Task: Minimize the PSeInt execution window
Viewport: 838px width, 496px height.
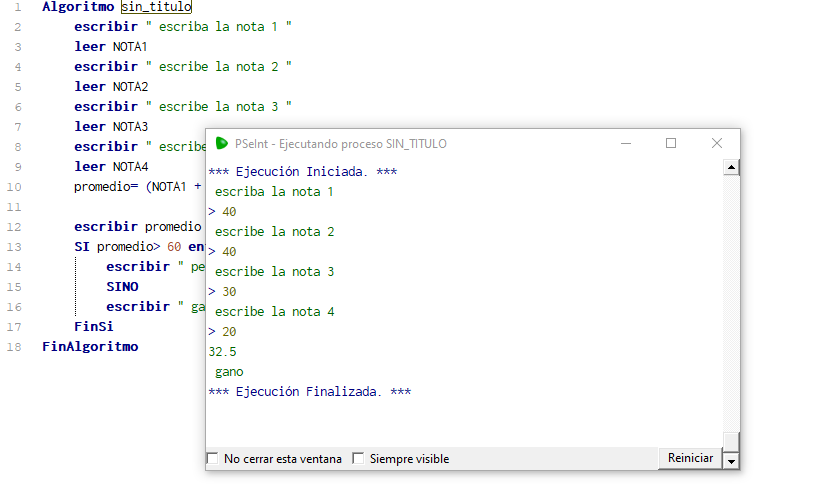Action: 625,143
